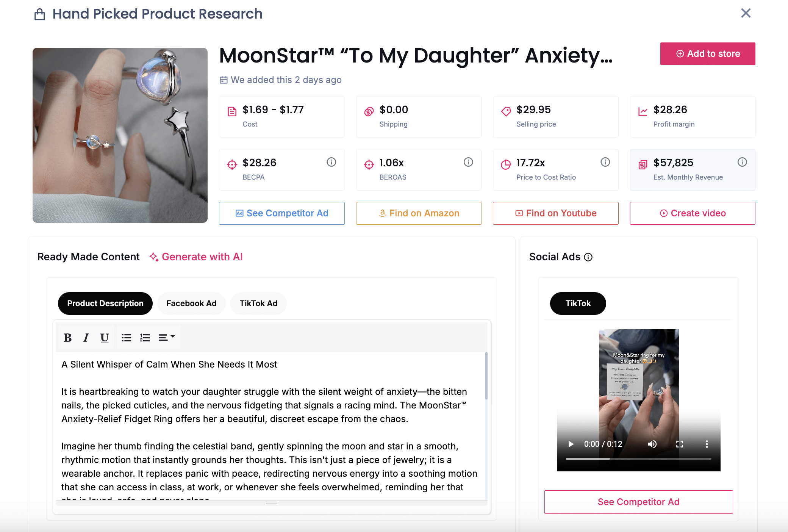The image size is (788, 532).
Task: Click the moon star ring product image
Action: (x=120, y=135)
